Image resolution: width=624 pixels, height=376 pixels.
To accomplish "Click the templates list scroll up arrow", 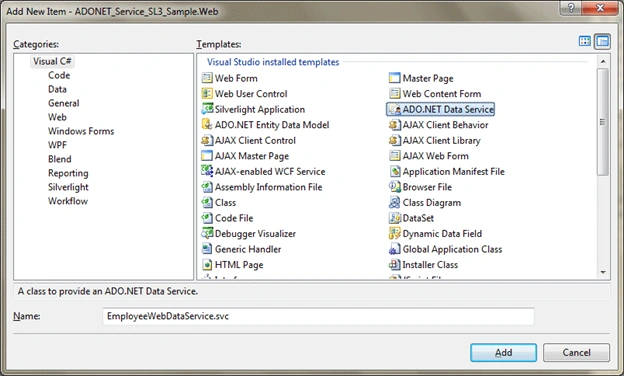I will click(x=603, y=61).
